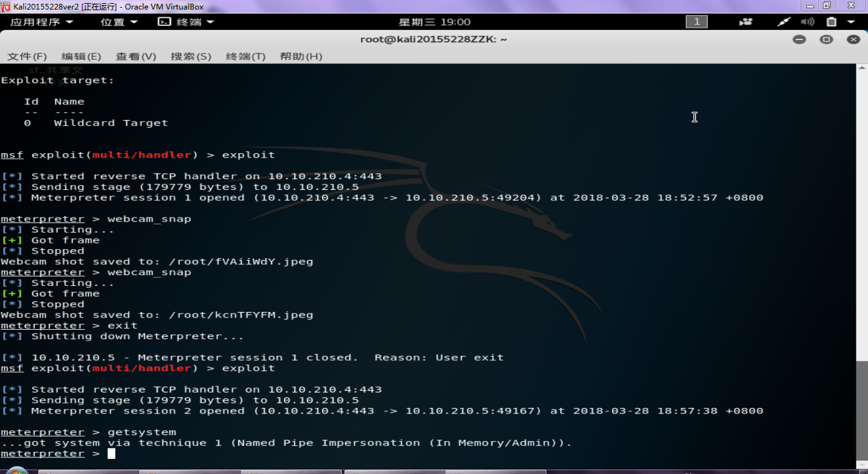Minimize the VirtualBox window

coord(810,5)
